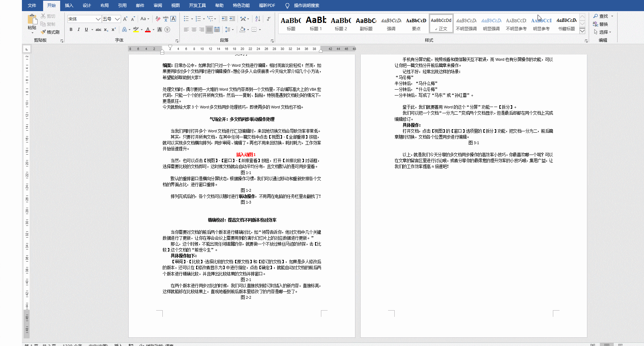The height and width of the screenshot is (346, 644).
Task: Open the font size dropdown (五号)
Action: [x=118, y=19]
